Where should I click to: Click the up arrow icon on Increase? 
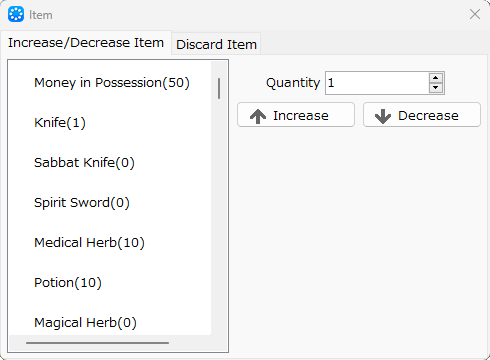258,116
